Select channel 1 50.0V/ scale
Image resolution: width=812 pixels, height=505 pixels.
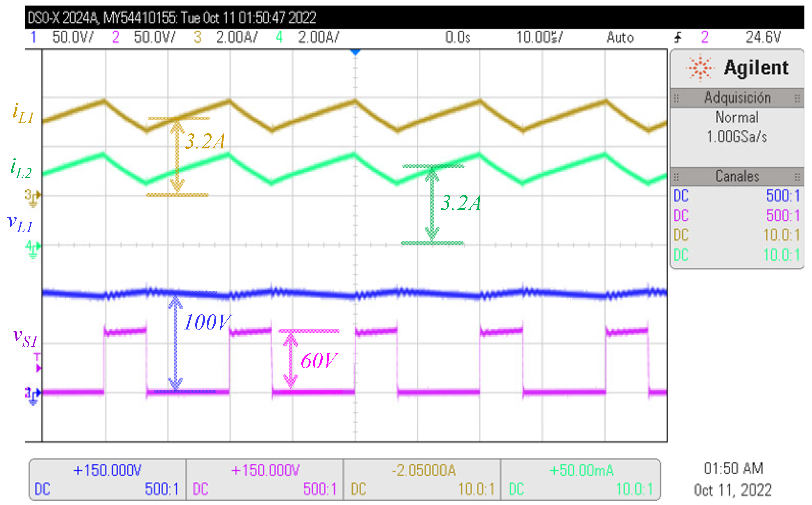pos(73,37)
